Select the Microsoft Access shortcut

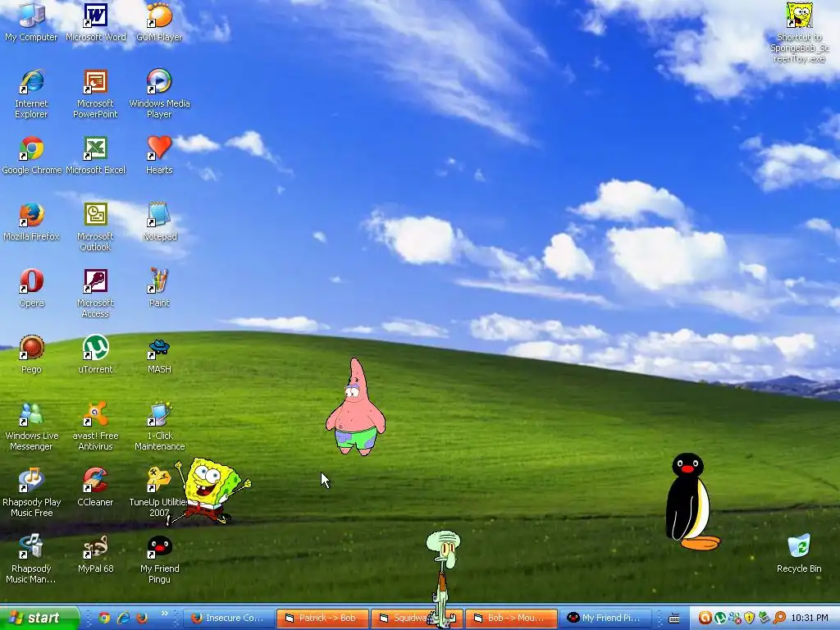(x=95, y=293)
